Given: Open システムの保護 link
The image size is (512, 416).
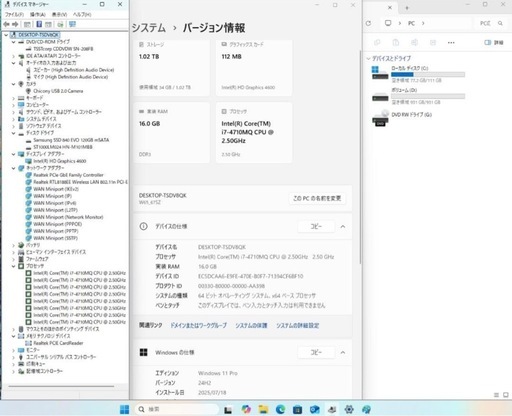Looking at the screenshot, I should 251,326.
